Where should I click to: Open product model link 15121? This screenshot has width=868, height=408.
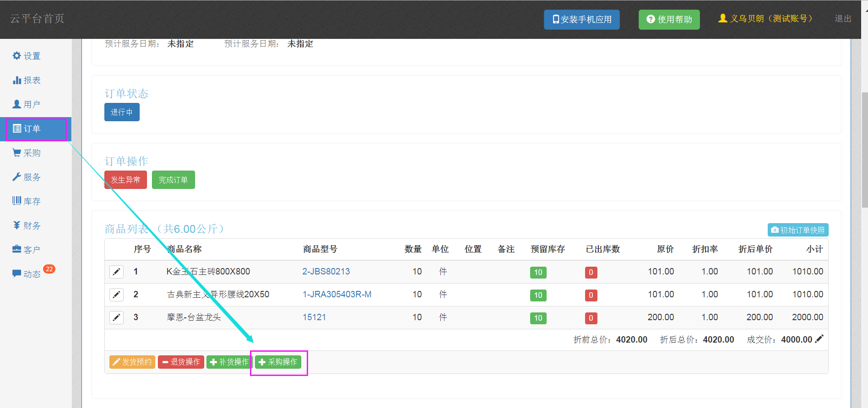(314, 317)
